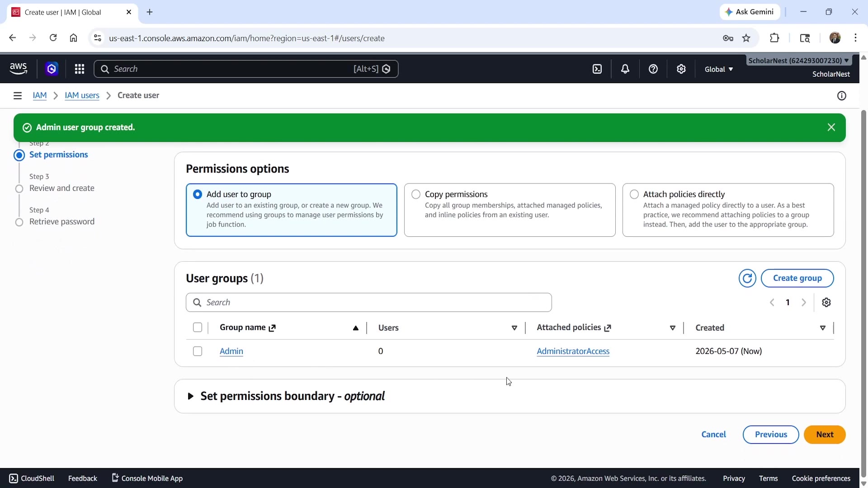
Task: Open the Chrome profile avatar
Action: tap(835, 38)
